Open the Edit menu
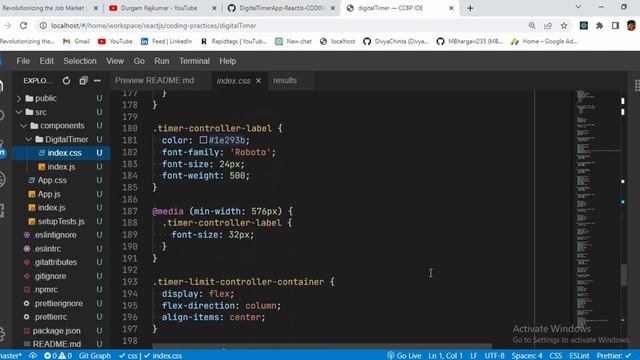The height and width of the screenshot is (360, 640). point(46,61)
